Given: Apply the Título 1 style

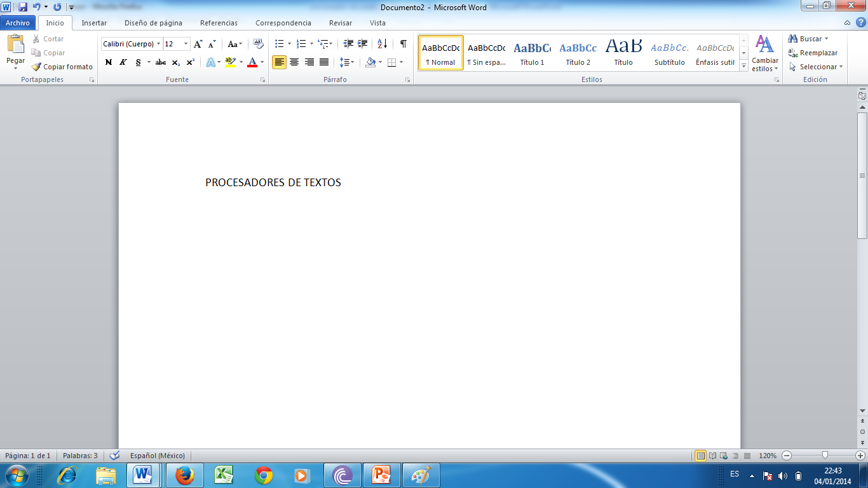Looking at the screenshot, I should pyautogui.click(x=532, y=53).
